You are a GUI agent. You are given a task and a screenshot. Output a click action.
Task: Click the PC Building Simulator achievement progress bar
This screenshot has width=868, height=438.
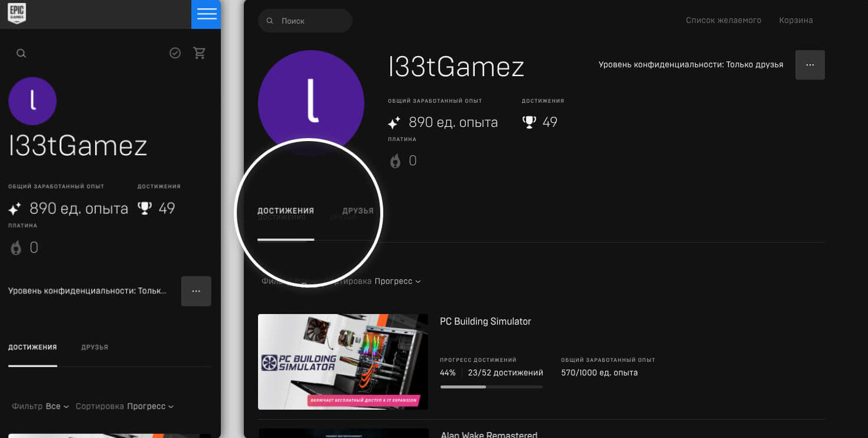coord(491,387)
